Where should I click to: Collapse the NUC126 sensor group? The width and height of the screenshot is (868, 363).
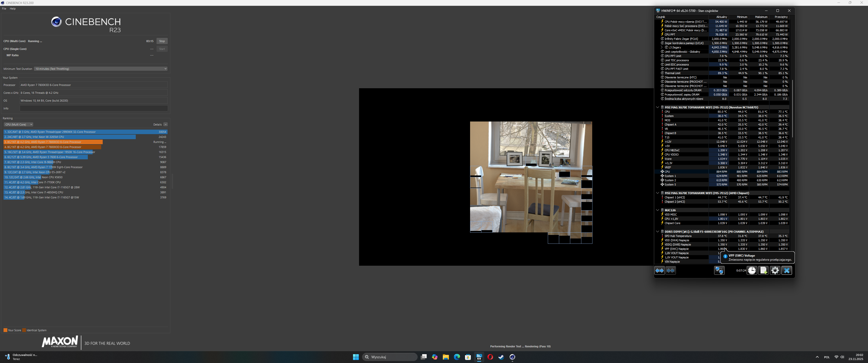(657, 210)
